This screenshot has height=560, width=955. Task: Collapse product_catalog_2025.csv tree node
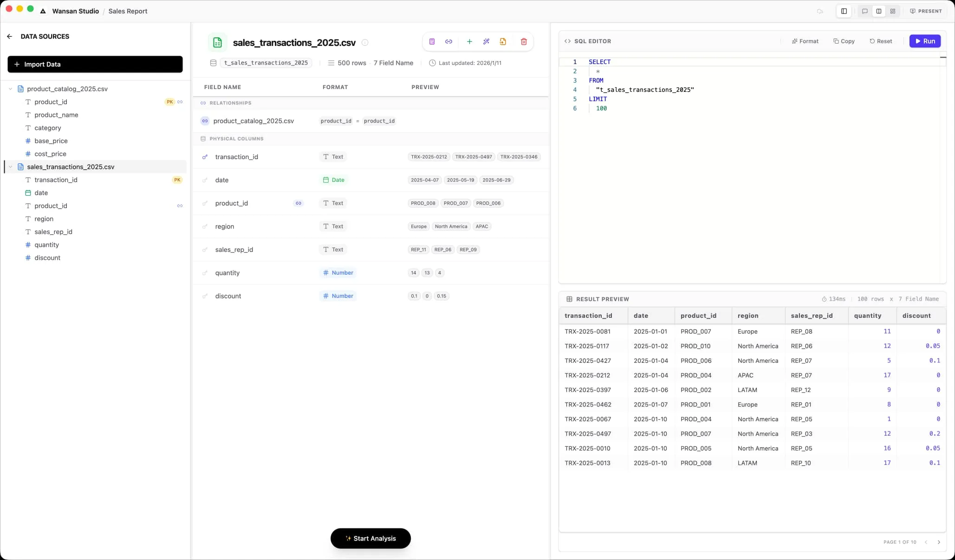click(11, 89)
